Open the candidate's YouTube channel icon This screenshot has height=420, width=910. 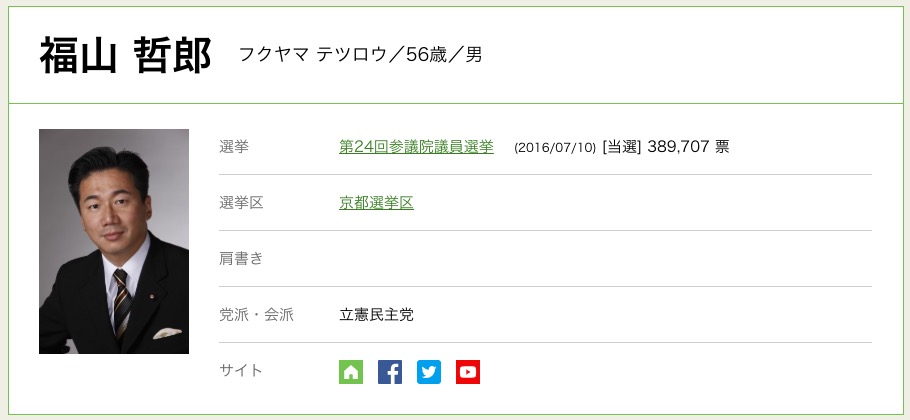468,372
